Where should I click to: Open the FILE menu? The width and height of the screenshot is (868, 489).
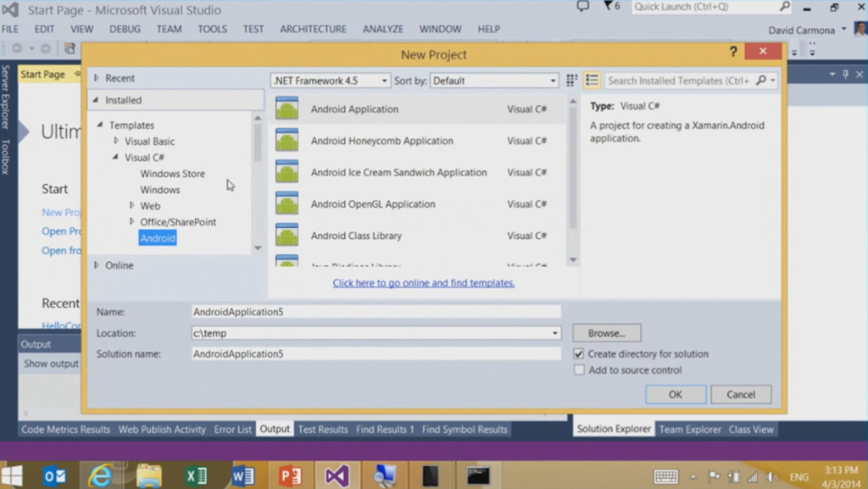10,29
